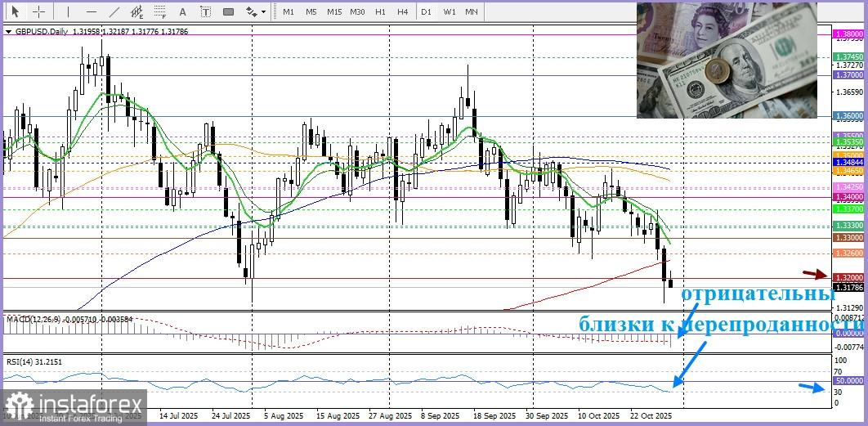Switch to H1 timeframe
The height and width of the screenshot is (426, 868).
[380, 11]
